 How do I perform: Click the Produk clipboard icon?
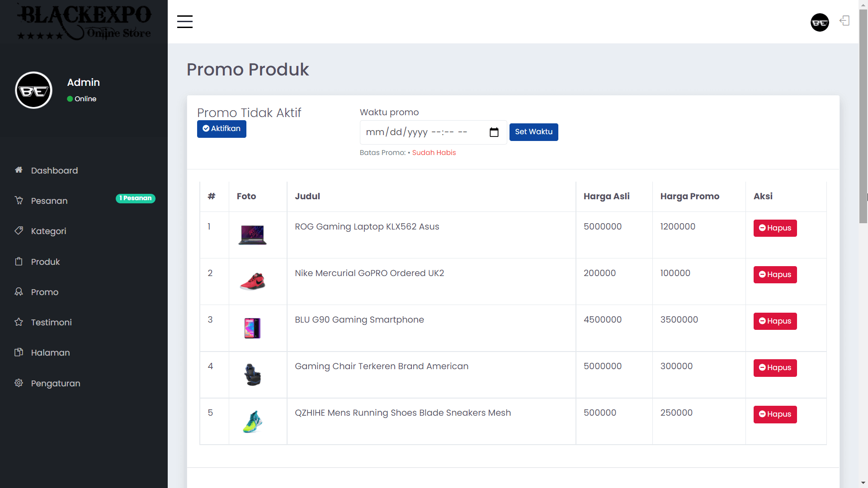click(x=19, y=261)
